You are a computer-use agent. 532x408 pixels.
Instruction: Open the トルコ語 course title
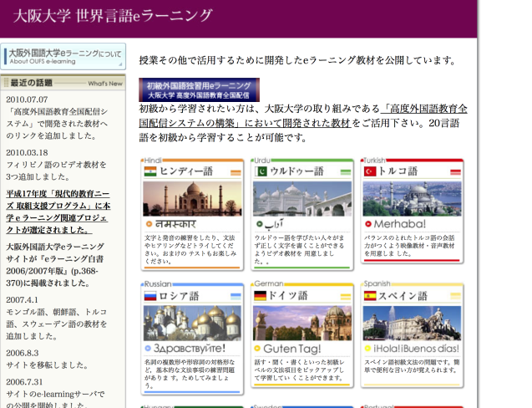[398, 171]
